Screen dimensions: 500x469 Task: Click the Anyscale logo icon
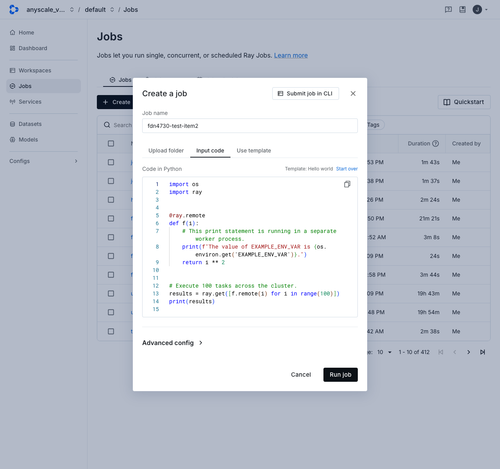point(14,9)
